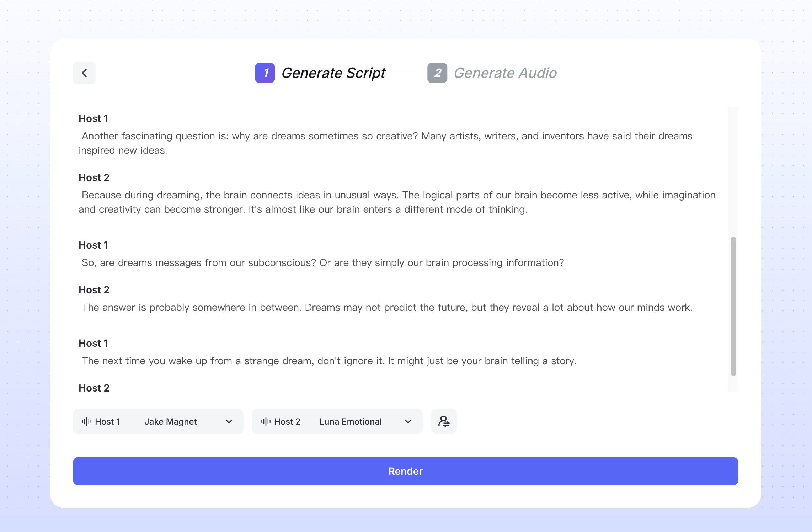
Task: Click the Render button
Action: pyautogui.click(x=406, y=471)
